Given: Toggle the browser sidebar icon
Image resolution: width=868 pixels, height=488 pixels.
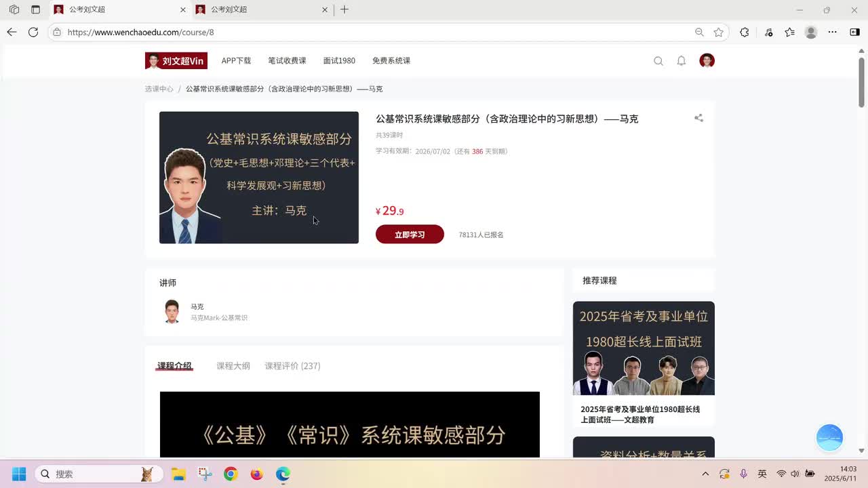Looking at the screenshot, I should pos(854,32).
